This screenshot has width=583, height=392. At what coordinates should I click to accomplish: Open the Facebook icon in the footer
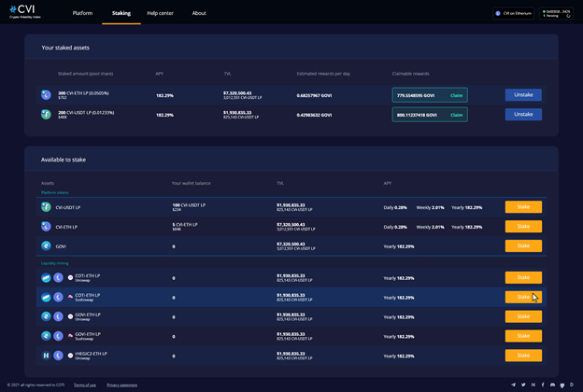coord(543,385)
